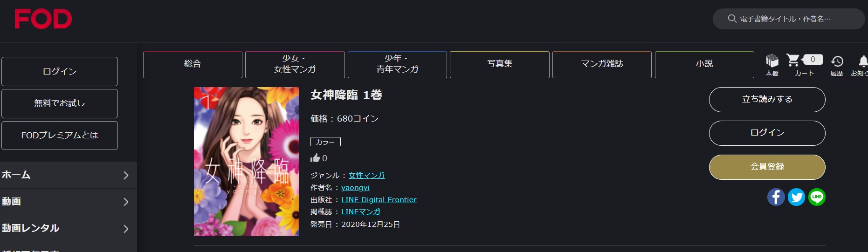This screenshot has height=252, width=868.
Task: Click the 立ち読みする button
Action: pos(767,100)
